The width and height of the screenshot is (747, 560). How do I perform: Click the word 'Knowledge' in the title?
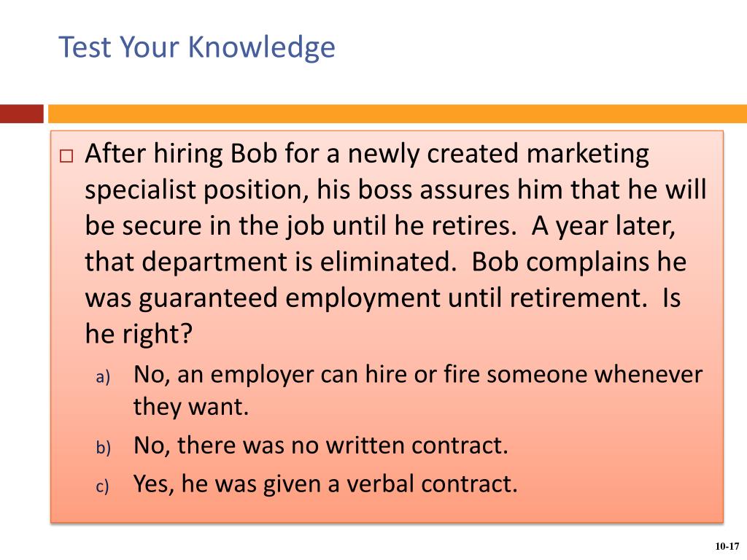coord(262,47)
